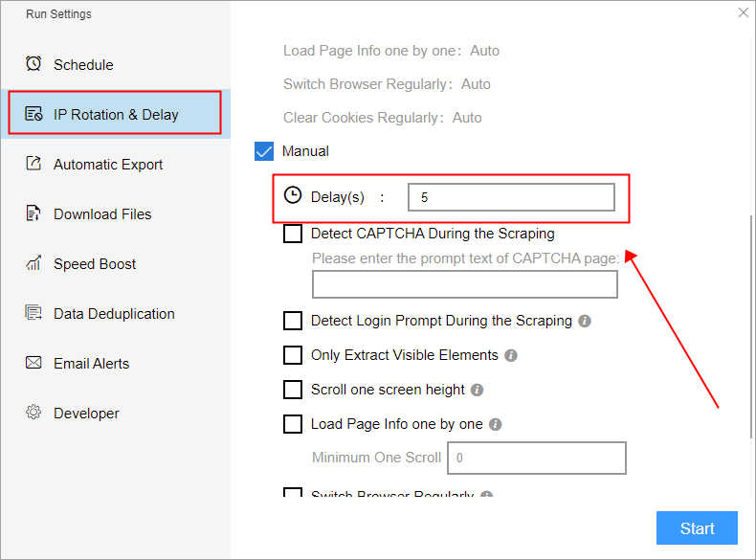Viewport: 756px width, 560px height.
Task: Open the Schedule settings tab
Action: coord(83,65)
